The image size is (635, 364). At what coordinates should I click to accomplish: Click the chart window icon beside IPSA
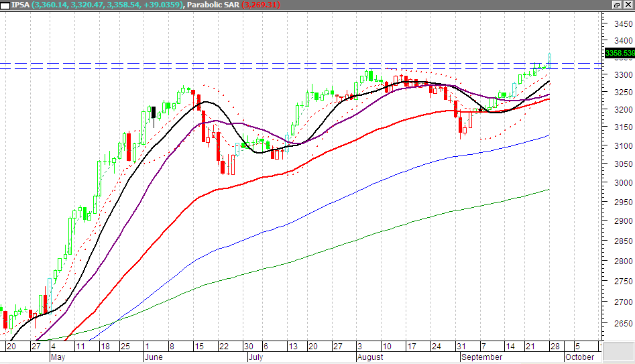click(x=5, y=5)
